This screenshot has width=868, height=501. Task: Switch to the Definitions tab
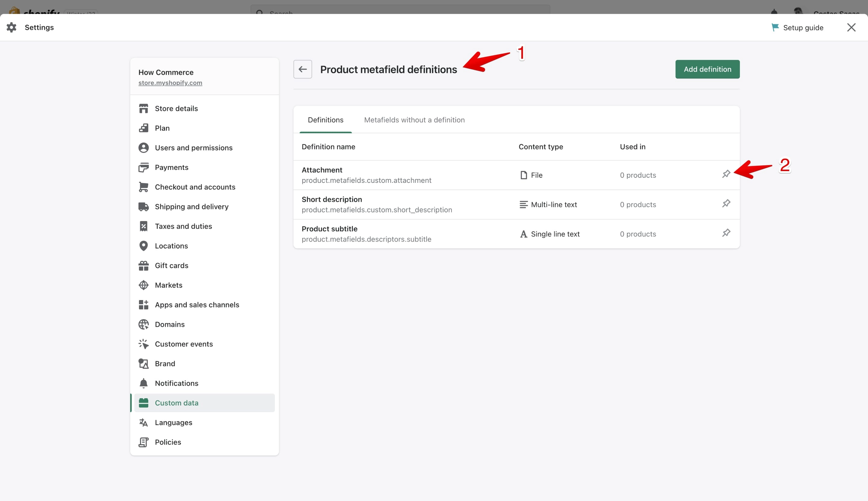325,120
